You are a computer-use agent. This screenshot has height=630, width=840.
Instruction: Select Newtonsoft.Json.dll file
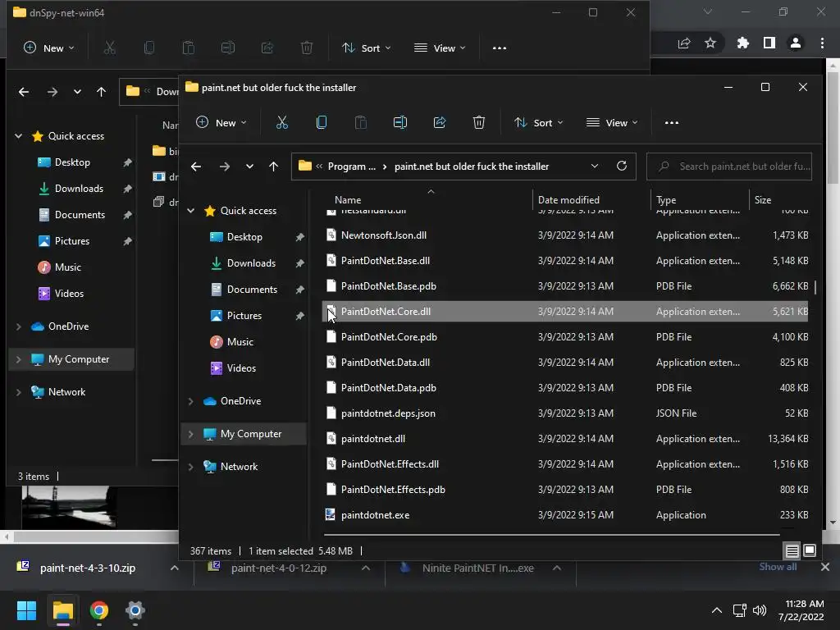click(x=566, y=235)
